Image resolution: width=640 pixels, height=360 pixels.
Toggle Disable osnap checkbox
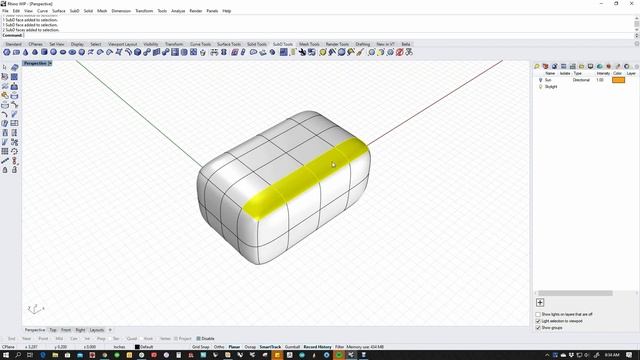coord(205,338)
